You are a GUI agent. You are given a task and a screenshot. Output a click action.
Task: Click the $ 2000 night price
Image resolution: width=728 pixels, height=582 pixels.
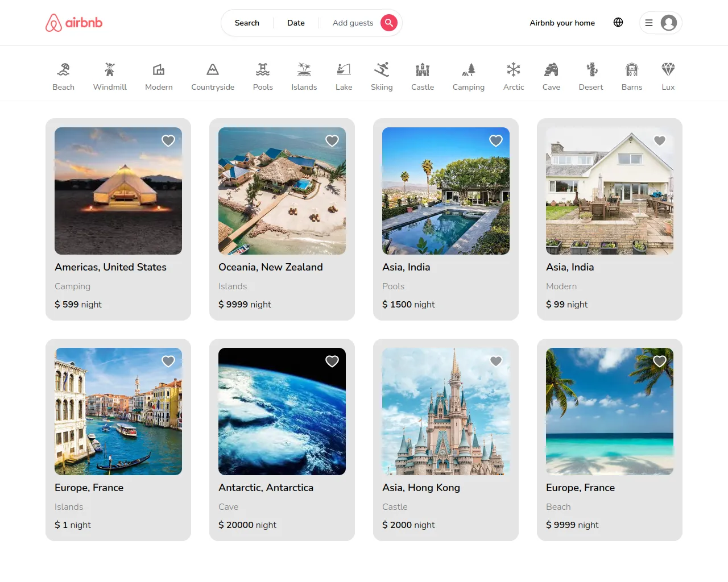(x=408, y=525)
